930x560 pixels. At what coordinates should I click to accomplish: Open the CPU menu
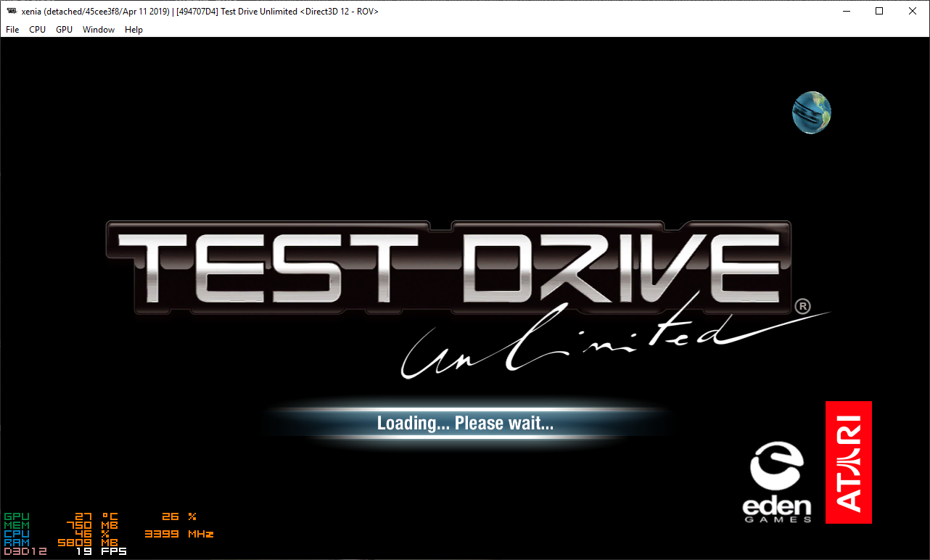(37, 30)
